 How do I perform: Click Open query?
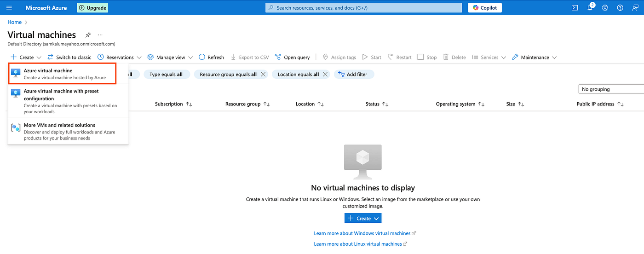coord(292,58)
